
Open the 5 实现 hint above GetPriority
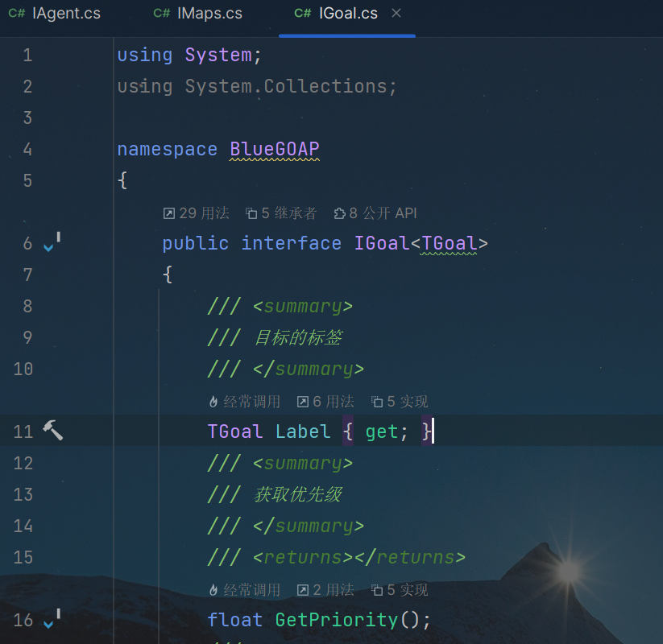point(400,590)
